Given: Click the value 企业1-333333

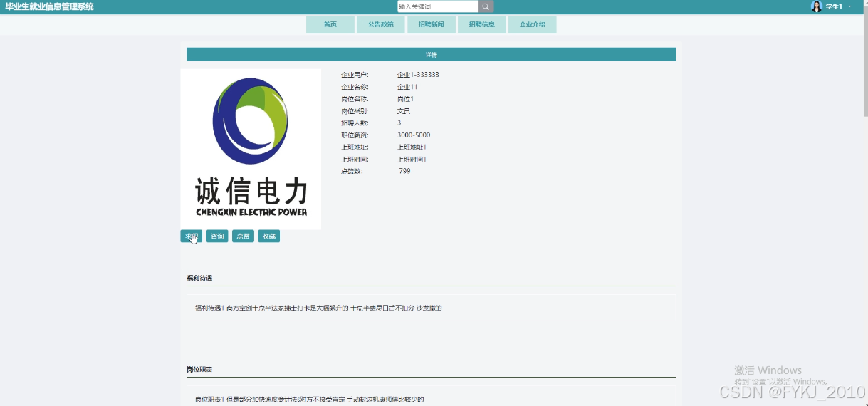Looking at the screenshot, I should click(418, 75).
